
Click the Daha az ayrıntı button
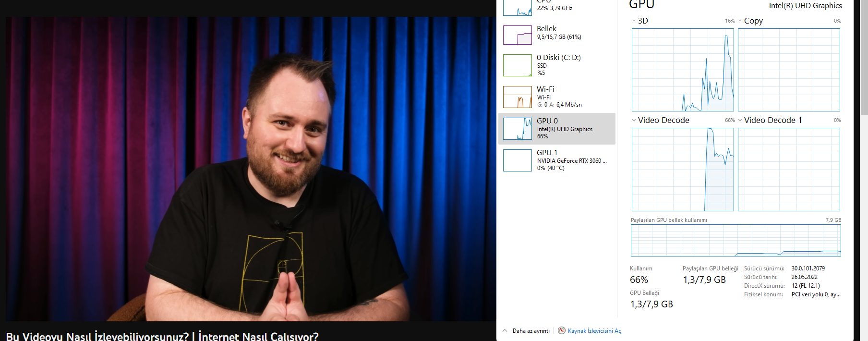[531, 331]
